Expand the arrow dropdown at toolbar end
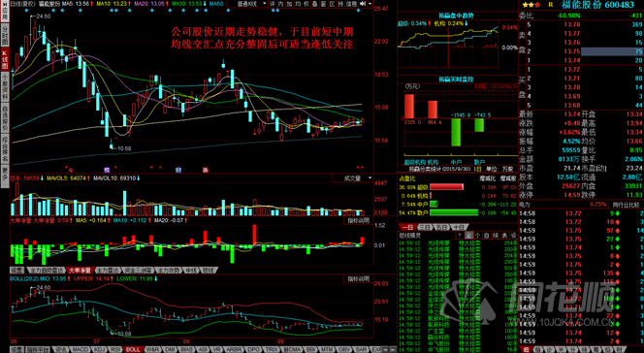 click(370, 4)
